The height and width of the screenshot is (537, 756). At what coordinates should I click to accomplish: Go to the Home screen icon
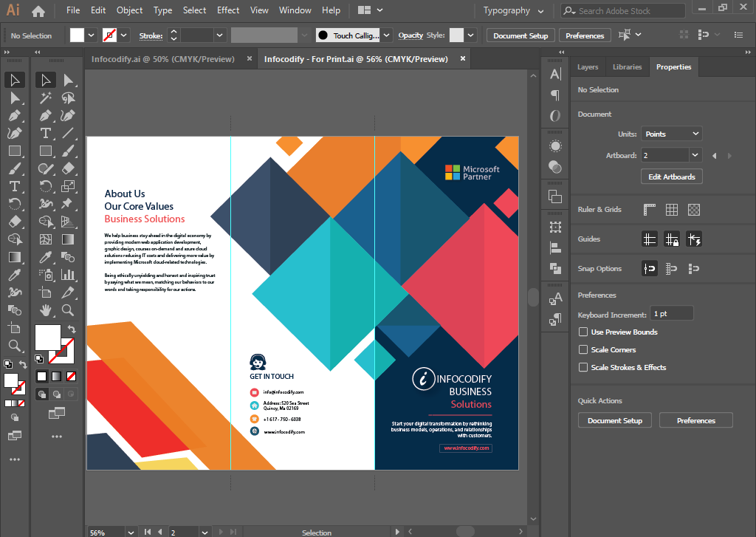click(38, 11)
